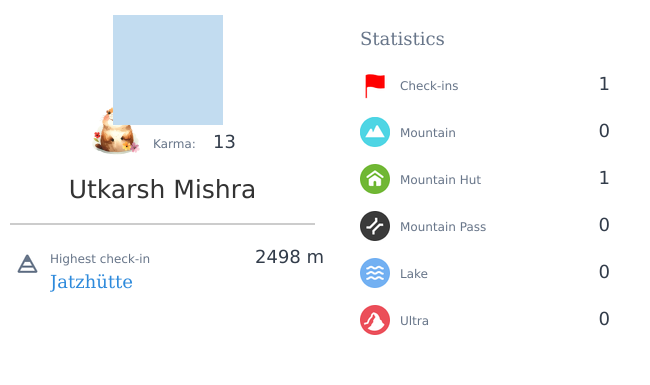Click the Mountain Hut count of 1
Screen dimensions: 650x385
pyautogui.click(x=604, y=178)
